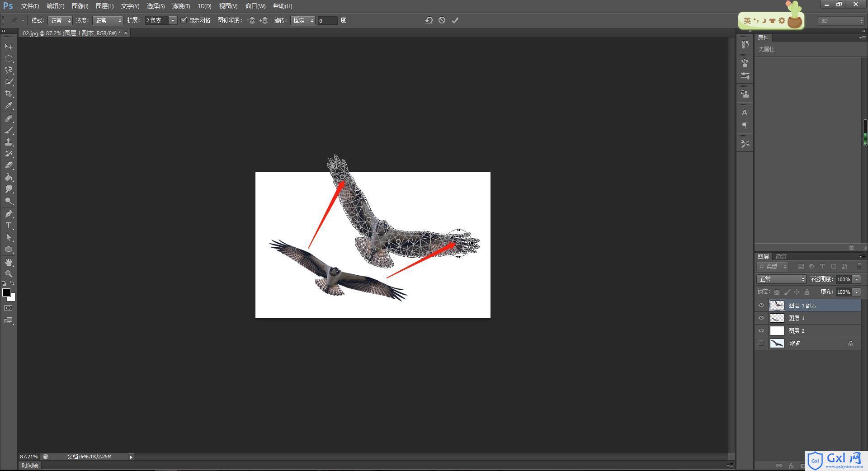Toggle lock transparent pixels
868x471 pixels.
[777, 292]
